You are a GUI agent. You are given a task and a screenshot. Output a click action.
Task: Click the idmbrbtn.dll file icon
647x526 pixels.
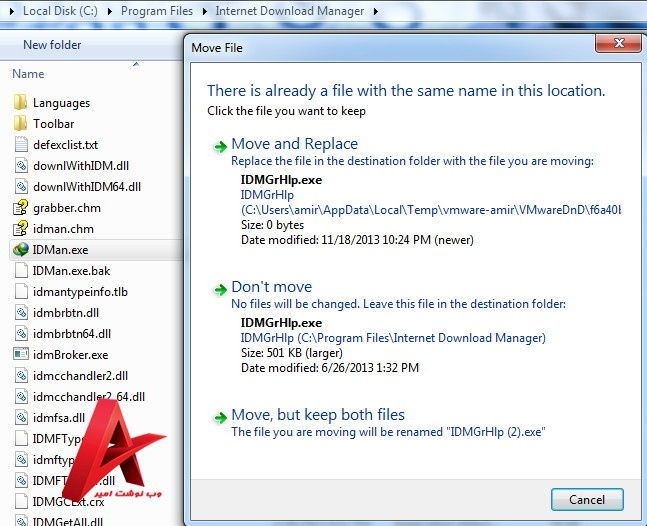pyautogui.click(x=21, y=313)
